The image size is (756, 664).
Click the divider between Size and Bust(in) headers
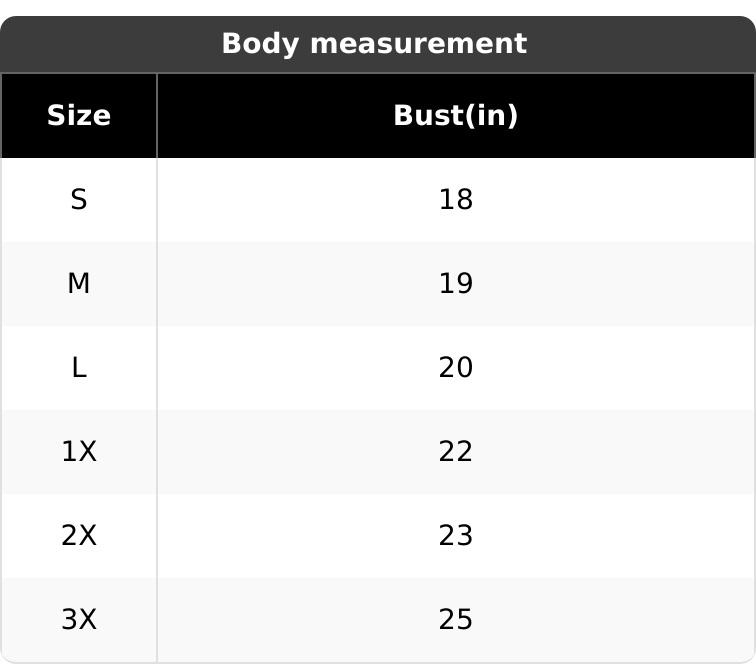(x=157, y=116)
